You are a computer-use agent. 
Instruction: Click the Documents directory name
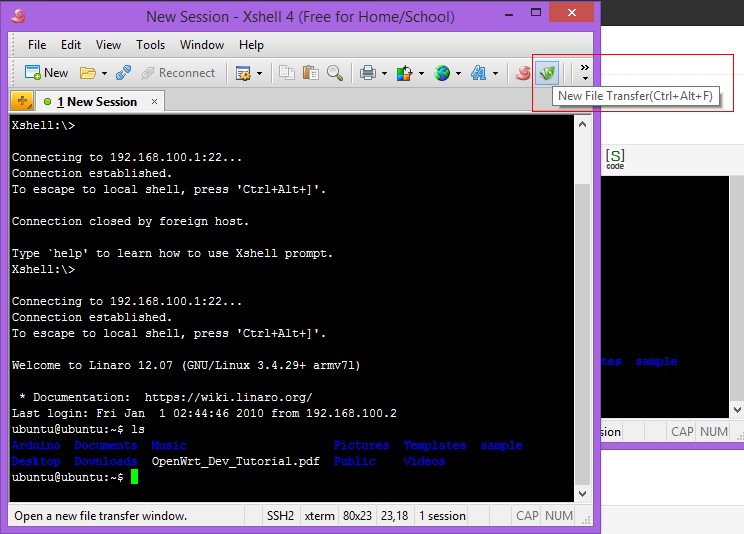coord(106,445)
